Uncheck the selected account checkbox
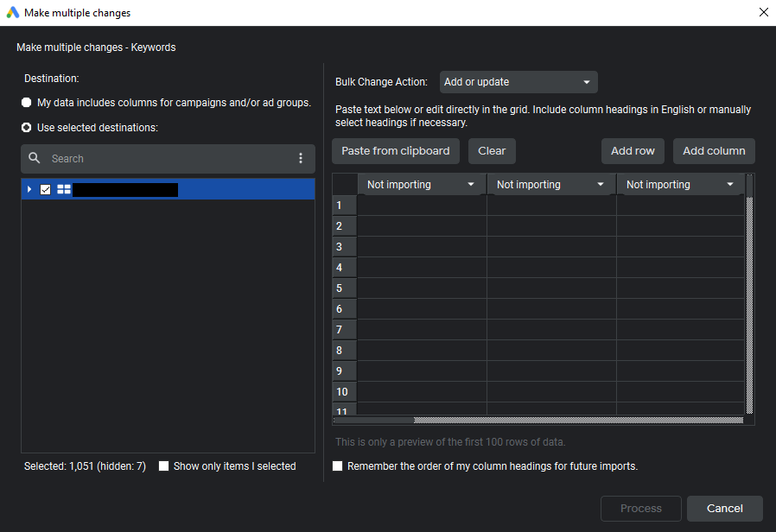 coord(46,189)
